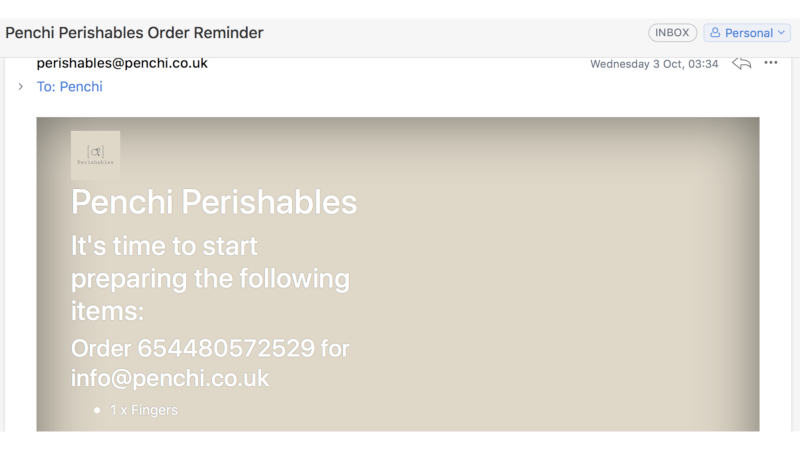Expand recipient details chevron beside To:
The width and height of the screenshot is (800, 450).
(20, 87)
